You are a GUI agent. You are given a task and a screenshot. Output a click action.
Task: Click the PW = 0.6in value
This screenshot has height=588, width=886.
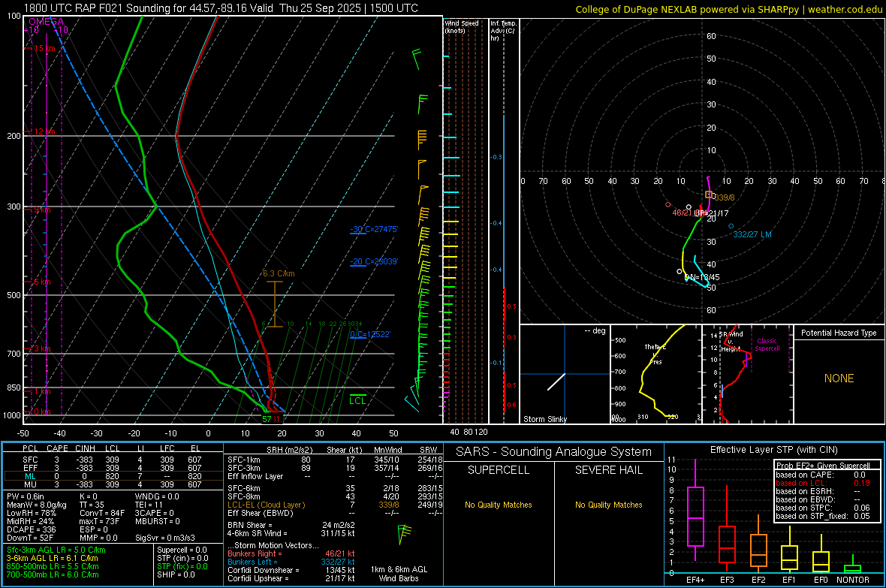[x=26, y=496]
